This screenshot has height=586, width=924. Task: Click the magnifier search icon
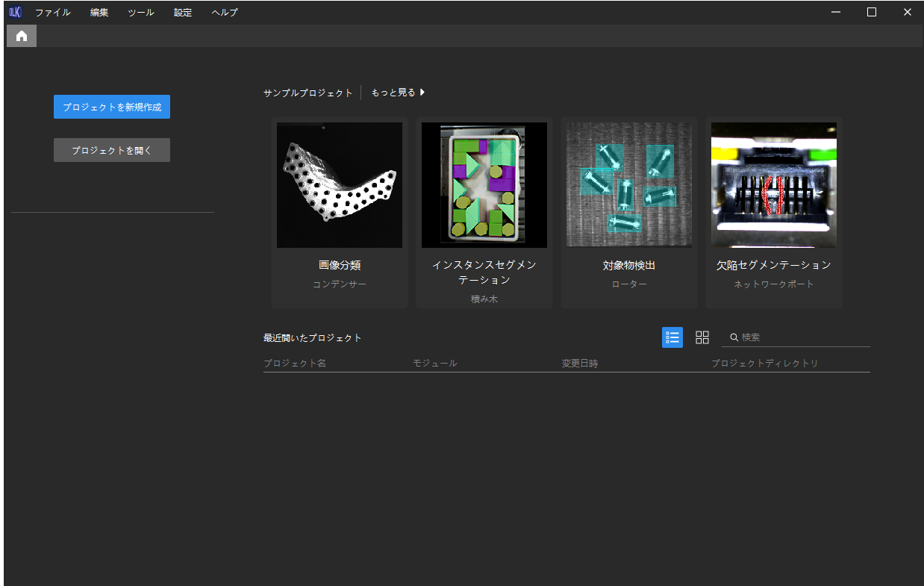734,337
